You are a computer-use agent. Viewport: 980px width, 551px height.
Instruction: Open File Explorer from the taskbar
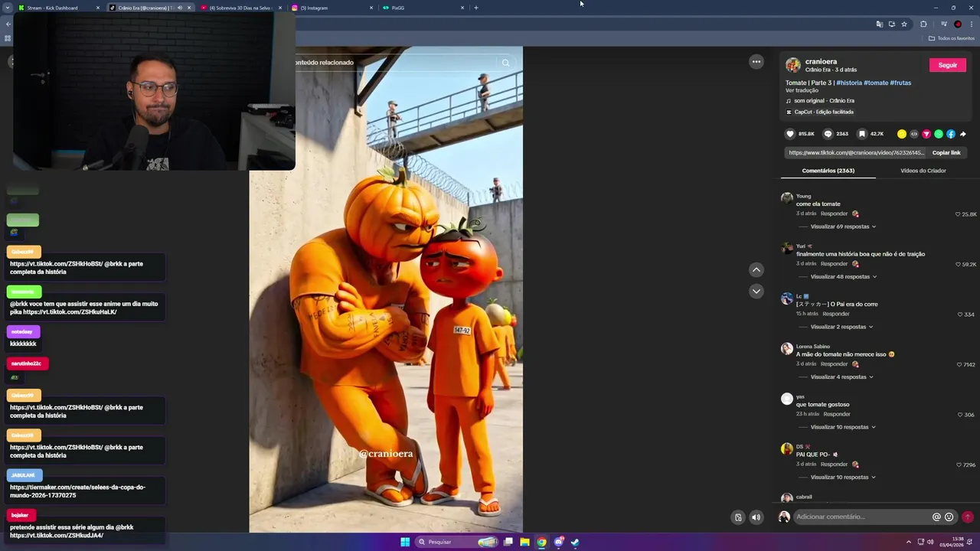[x=524, y=542]
